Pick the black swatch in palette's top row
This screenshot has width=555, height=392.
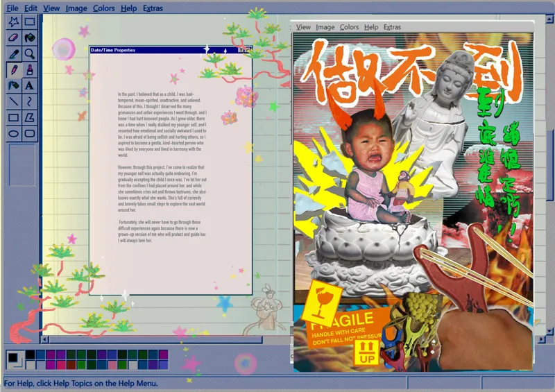[x=29, y=355]
